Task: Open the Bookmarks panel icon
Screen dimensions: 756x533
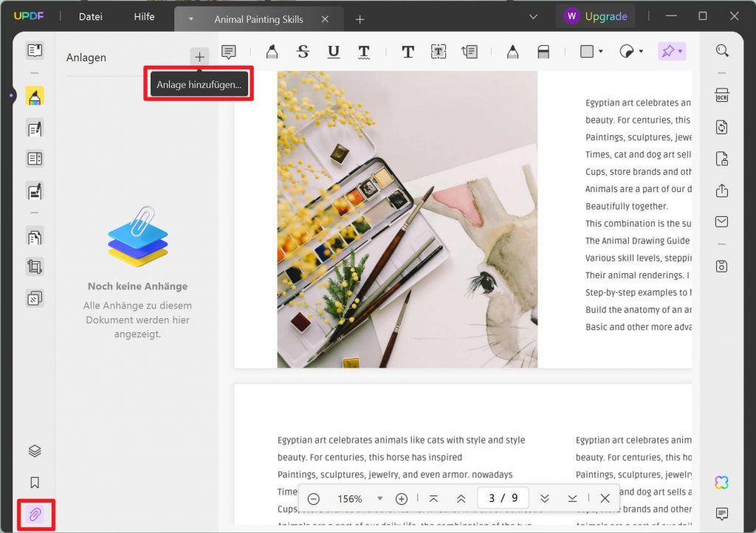Action: point(35,482)
